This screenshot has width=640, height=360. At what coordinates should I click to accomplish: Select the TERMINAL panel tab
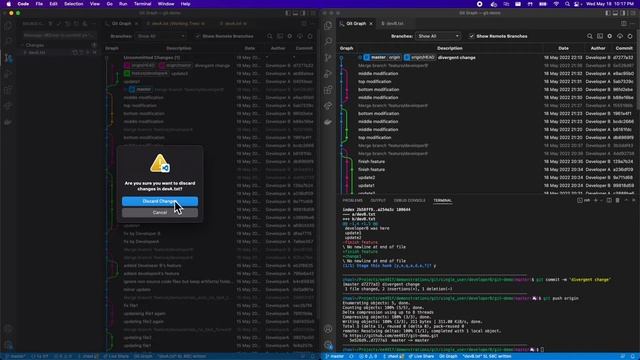[443, 200]
